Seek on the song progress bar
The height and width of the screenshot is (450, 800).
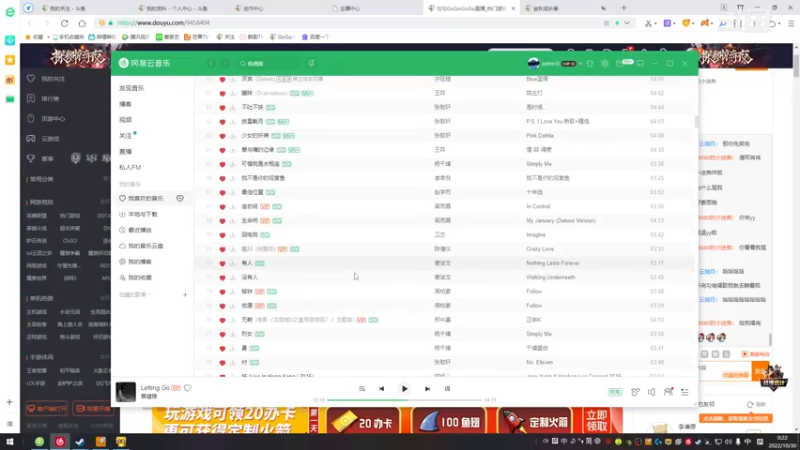click(405, 400)
